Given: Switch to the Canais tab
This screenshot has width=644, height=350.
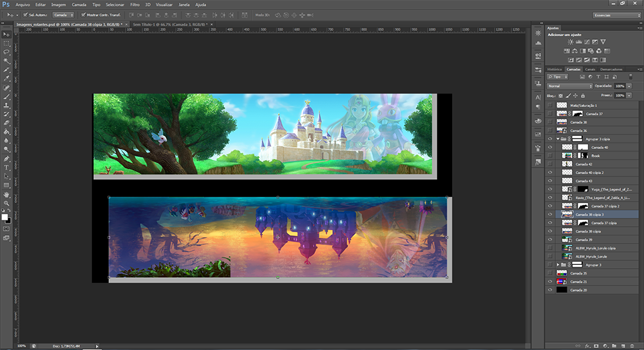Looking at the screenshot, I should click(x=590, y=69).
